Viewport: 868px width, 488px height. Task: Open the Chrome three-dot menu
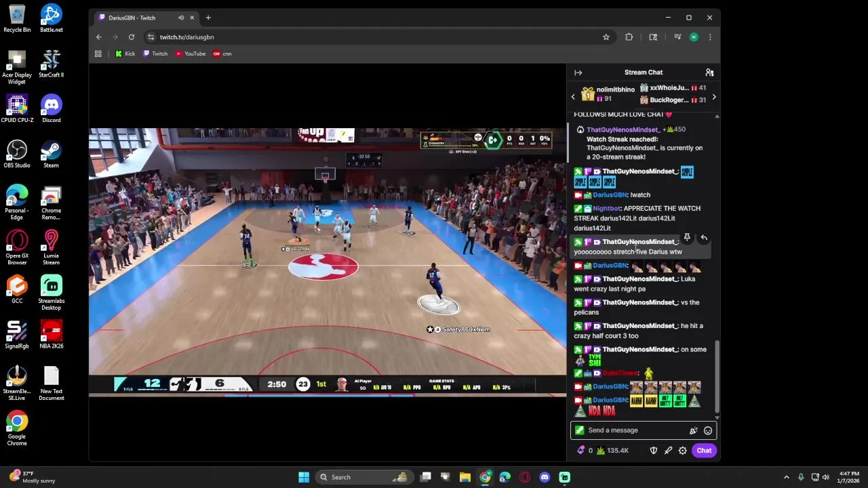710,37
